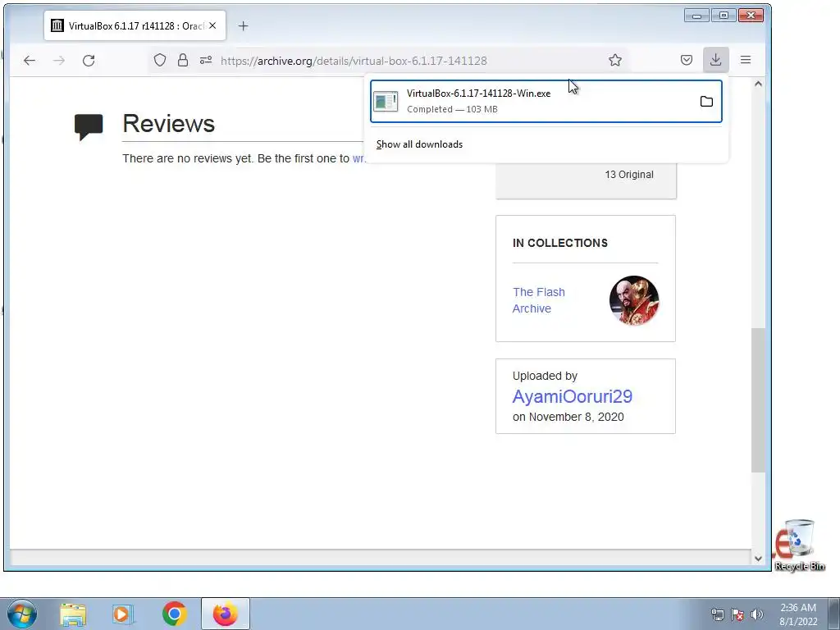
Task: Click the forward navigation arrow
Action: pos(59,61)
